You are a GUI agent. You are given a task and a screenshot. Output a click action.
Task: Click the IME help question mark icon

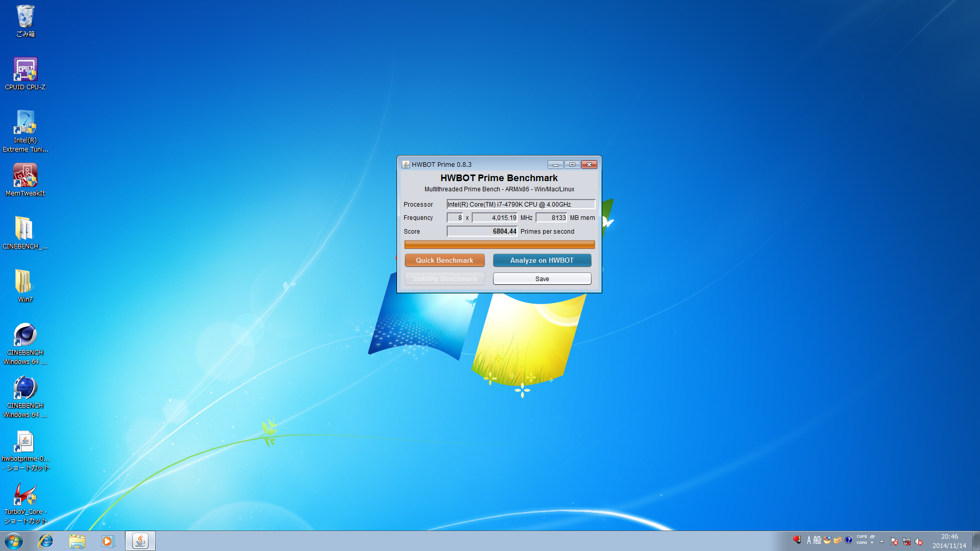848,540
